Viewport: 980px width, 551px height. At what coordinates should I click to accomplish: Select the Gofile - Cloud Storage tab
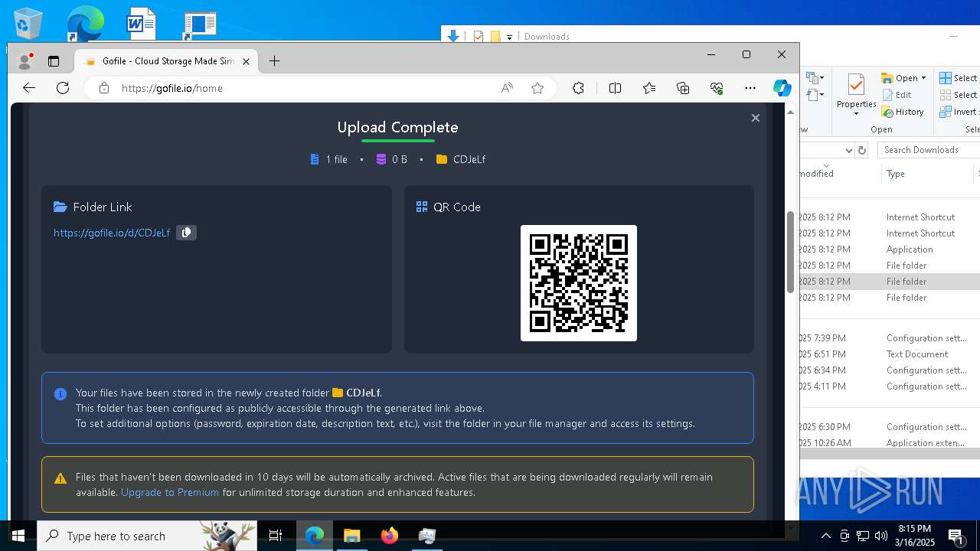click(166, 61)
